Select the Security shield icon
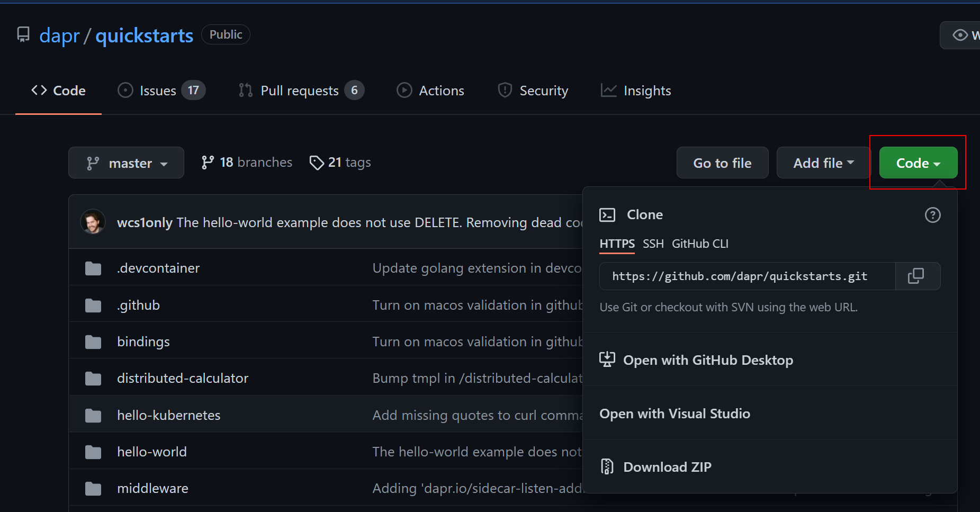This screenshot has width=980, height=512. (504, 90)
